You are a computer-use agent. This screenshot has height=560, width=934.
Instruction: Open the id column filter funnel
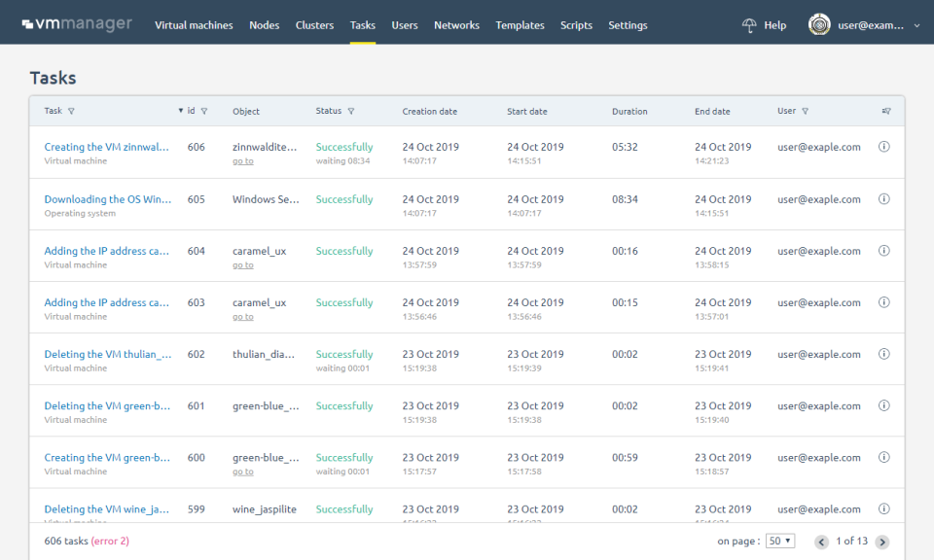click(x=205, y=111)
